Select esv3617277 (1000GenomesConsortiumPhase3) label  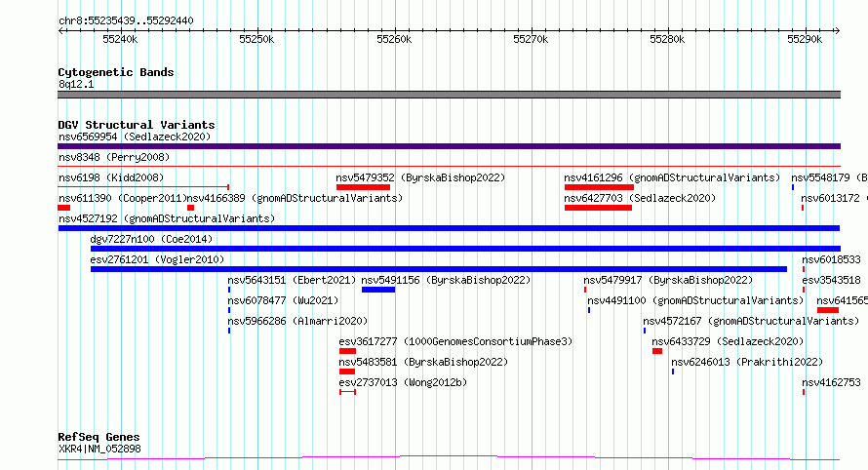pyautogui.click(x=455, y=341)
